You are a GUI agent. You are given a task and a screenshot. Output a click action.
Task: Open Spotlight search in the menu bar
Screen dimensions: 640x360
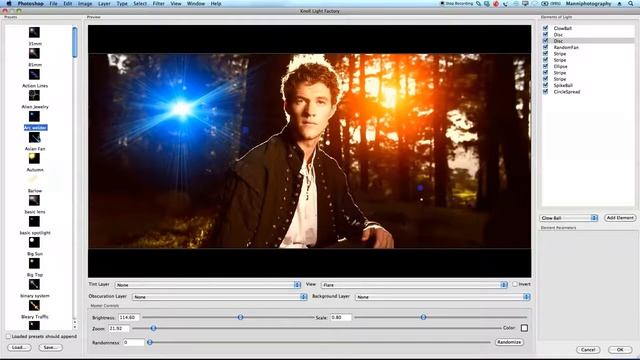pyautogui.click(x=631, y=3)
